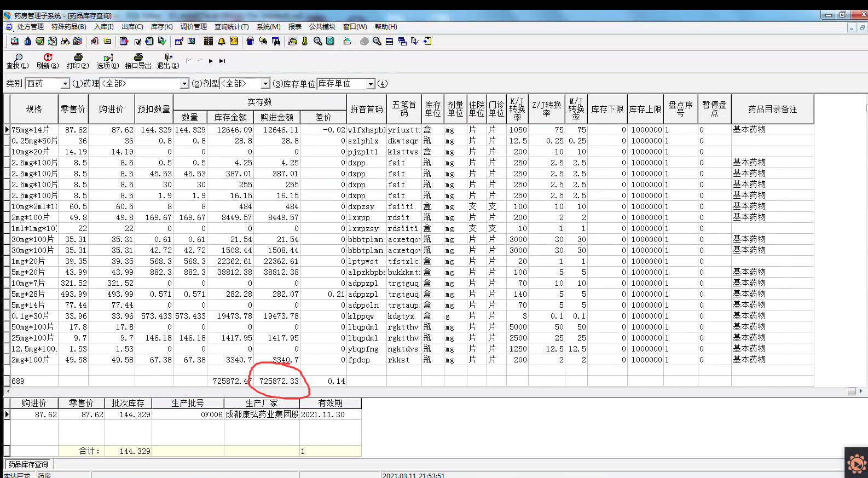Screen dimensions: 868x478
Task: Jump to last record with the skip arrow
Action: 222,61
